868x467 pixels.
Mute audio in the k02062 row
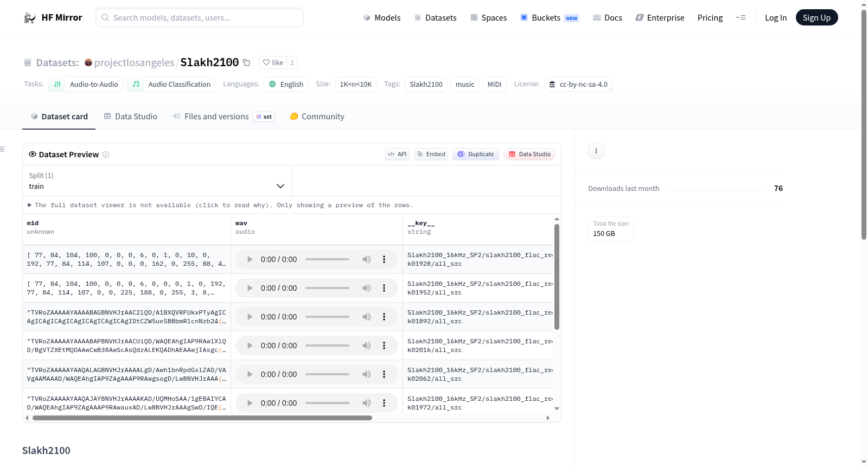[367, 374]
